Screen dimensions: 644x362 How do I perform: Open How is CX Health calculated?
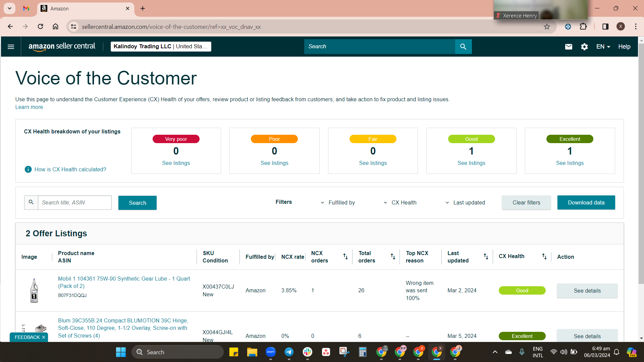coord(70,169)
